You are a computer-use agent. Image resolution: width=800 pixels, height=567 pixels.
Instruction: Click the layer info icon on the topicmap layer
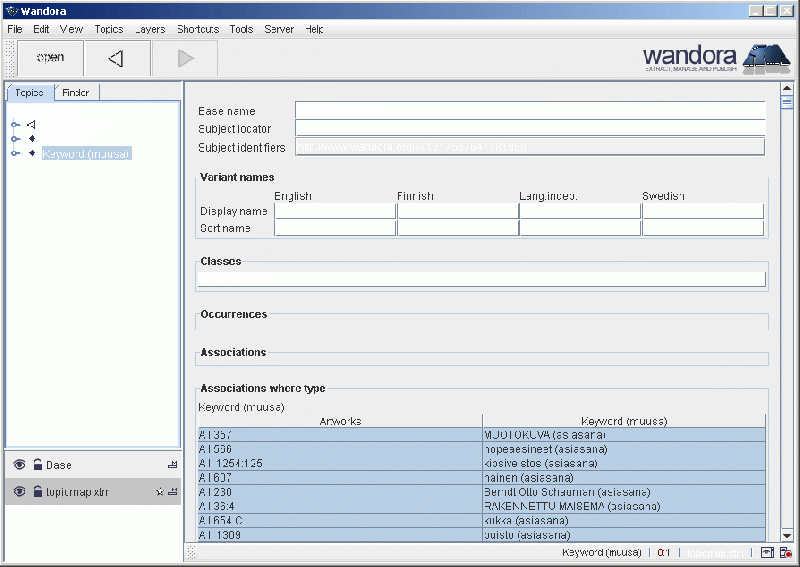coord(172,492)
